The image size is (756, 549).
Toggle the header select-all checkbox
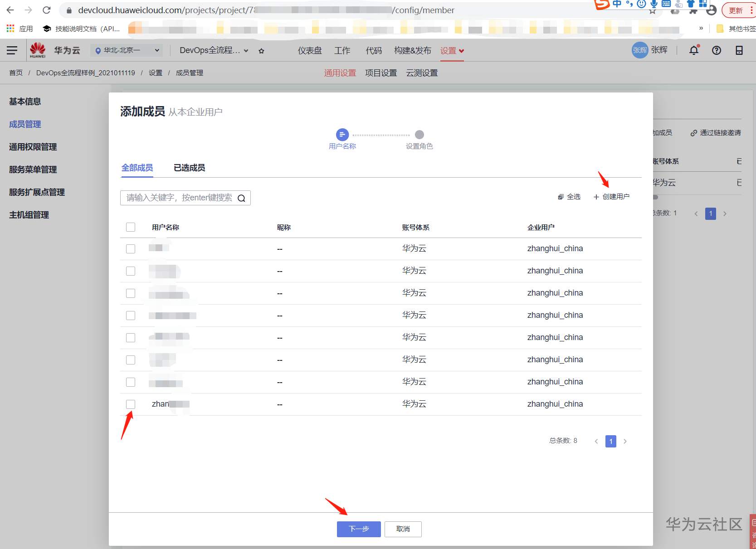pyautogui.click(x=131, y=227)
